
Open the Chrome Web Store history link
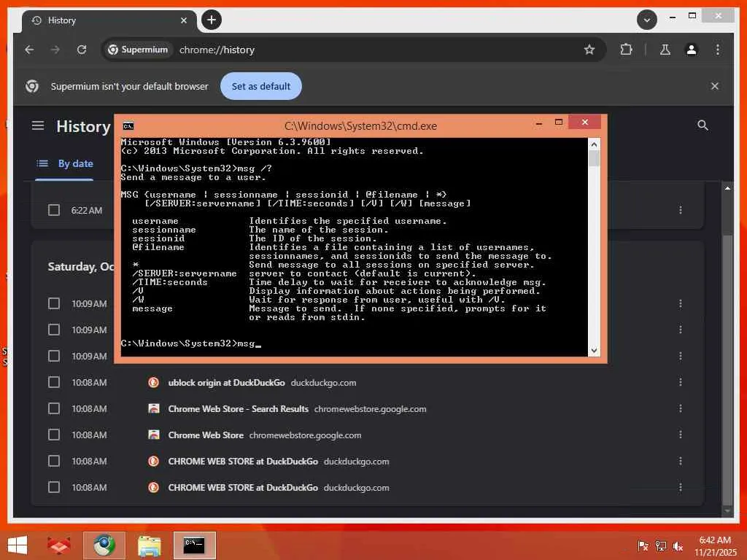(x=206, y=435)
